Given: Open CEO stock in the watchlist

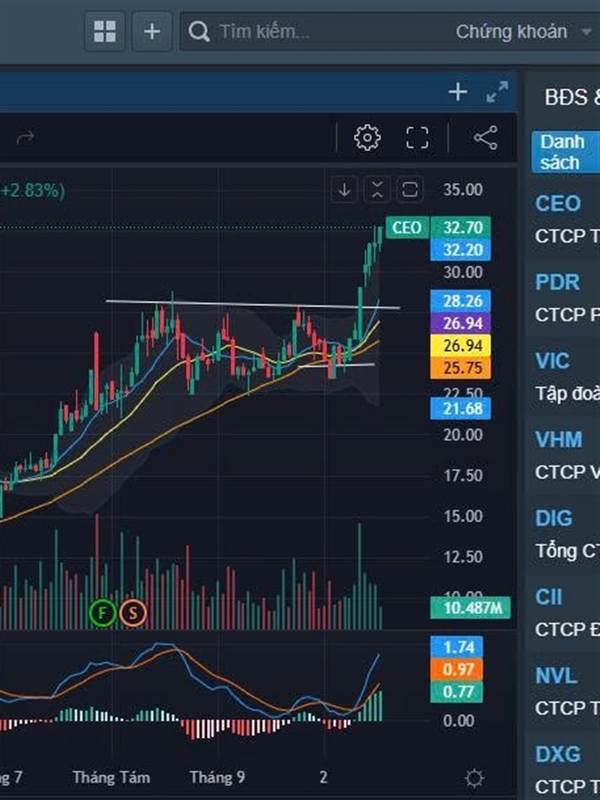Looking at the screenshot, I should click(558, 204).
